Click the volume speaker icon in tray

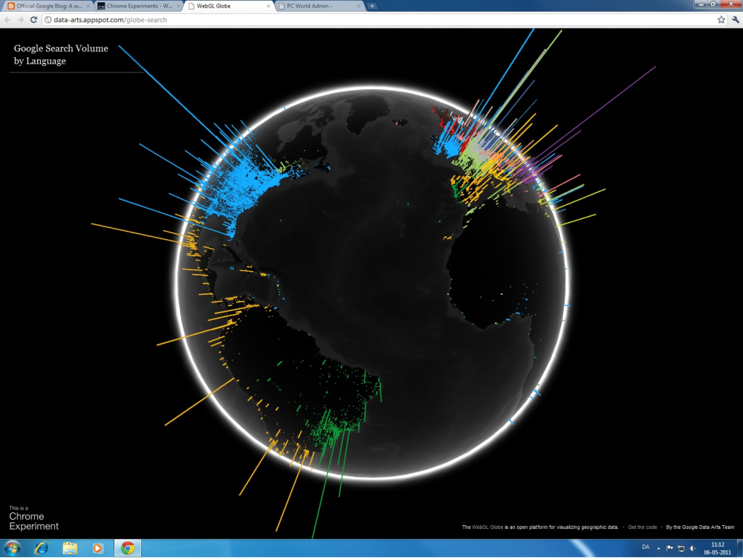(692, 549)
